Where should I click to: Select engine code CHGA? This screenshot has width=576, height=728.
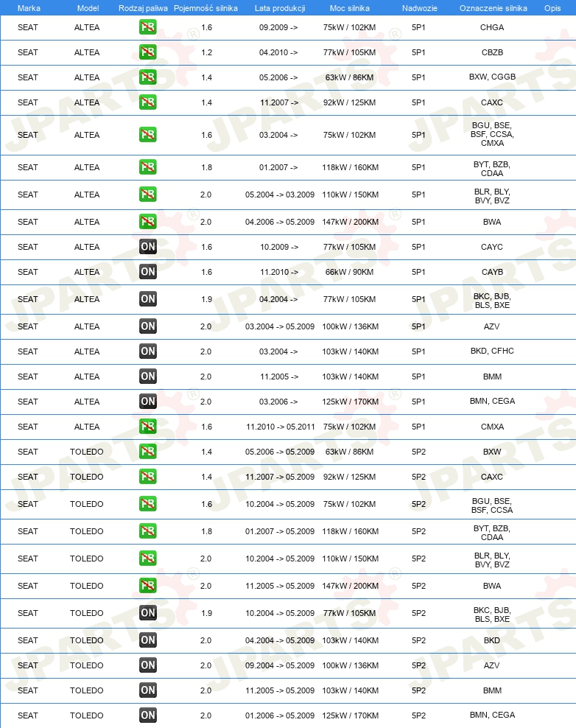point(492,27)
